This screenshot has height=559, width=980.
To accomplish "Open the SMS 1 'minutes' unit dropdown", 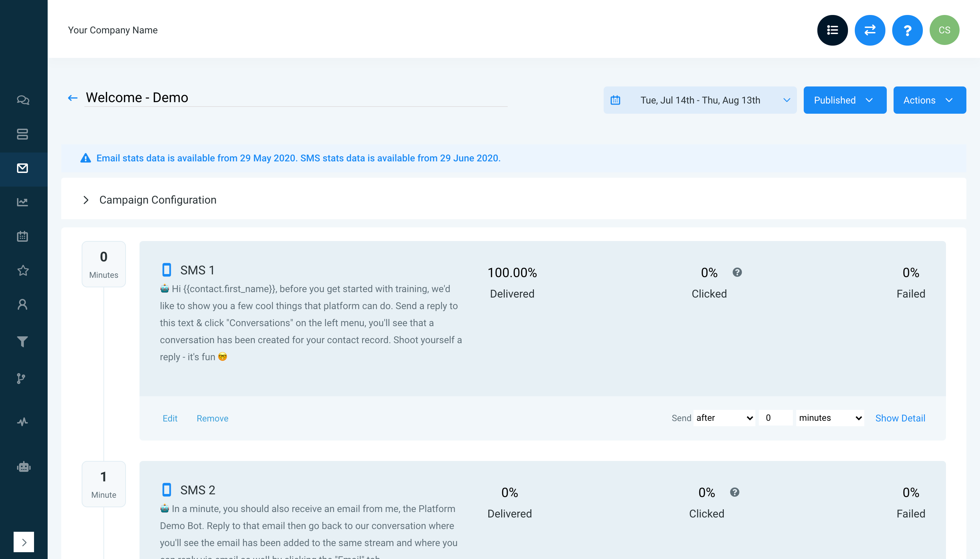I will click(830, 418).
